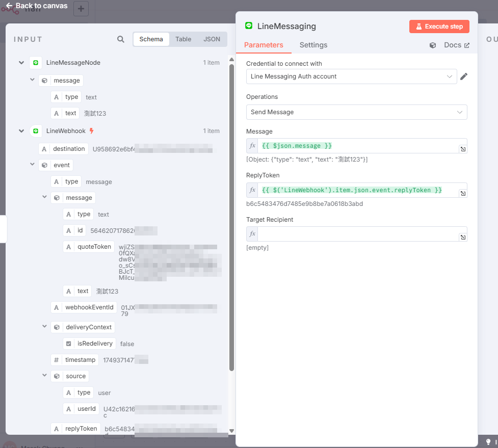This screenshot has height=448, width=498.
Task: Click the 'false' value of isRedelivery
Action: point(127,344)
